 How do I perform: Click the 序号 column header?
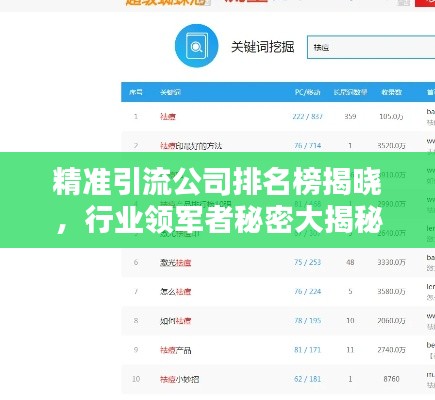(x=136, y=92)
